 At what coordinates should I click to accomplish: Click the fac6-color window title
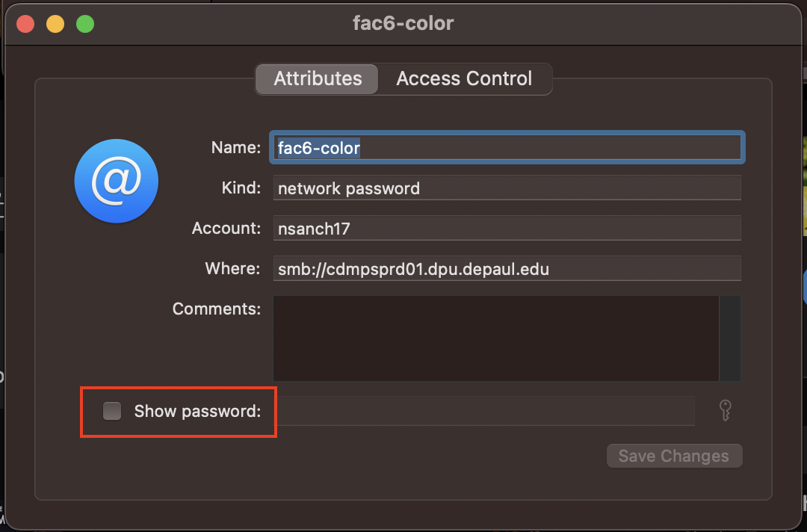click(403, 23)
